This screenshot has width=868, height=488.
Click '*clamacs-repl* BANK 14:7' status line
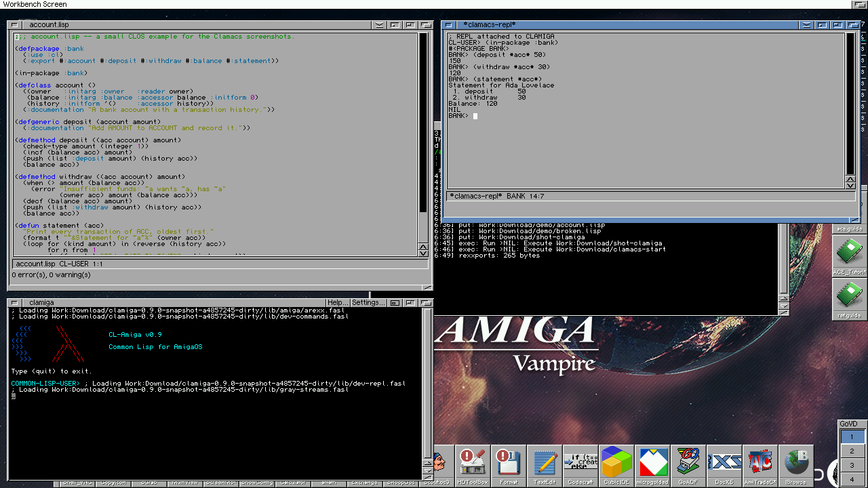[651, 196]
